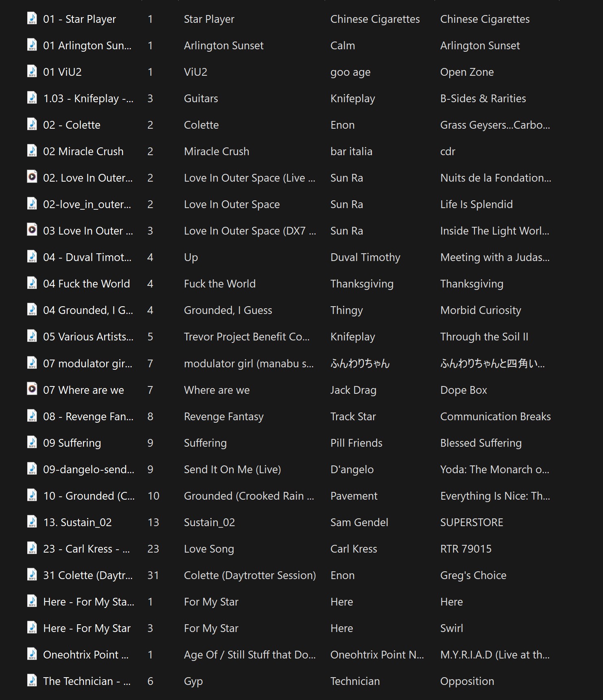Viewport: 603px width, 700px height.
Task: Select the file name '05 Various Artists...'
Action: pos(88,337)
